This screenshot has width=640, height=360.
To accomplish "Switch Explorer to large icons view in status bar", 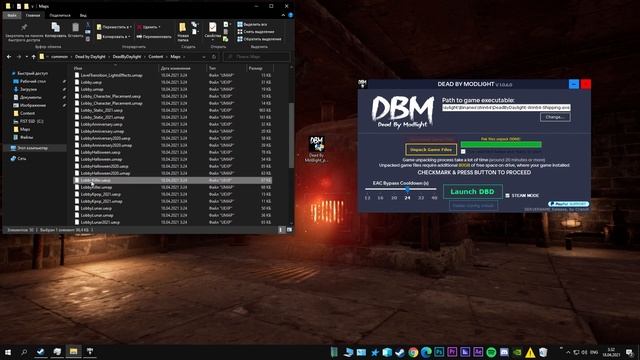I will point(289,230).
